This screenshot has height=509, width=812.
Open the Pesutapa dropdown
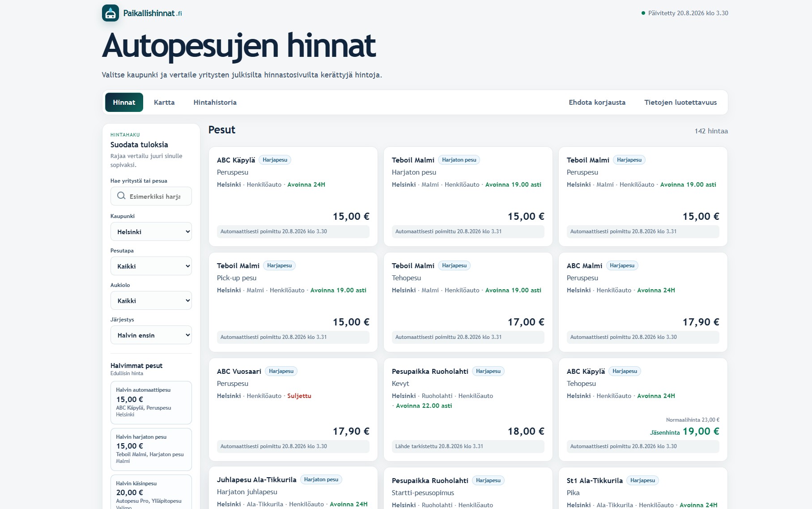[151, 266]
